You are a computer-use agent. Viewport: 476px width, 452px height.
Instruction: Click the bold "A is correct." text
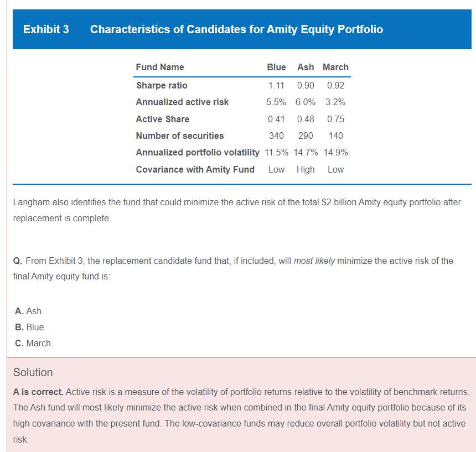pyautogui.click(x=38, y=392)
